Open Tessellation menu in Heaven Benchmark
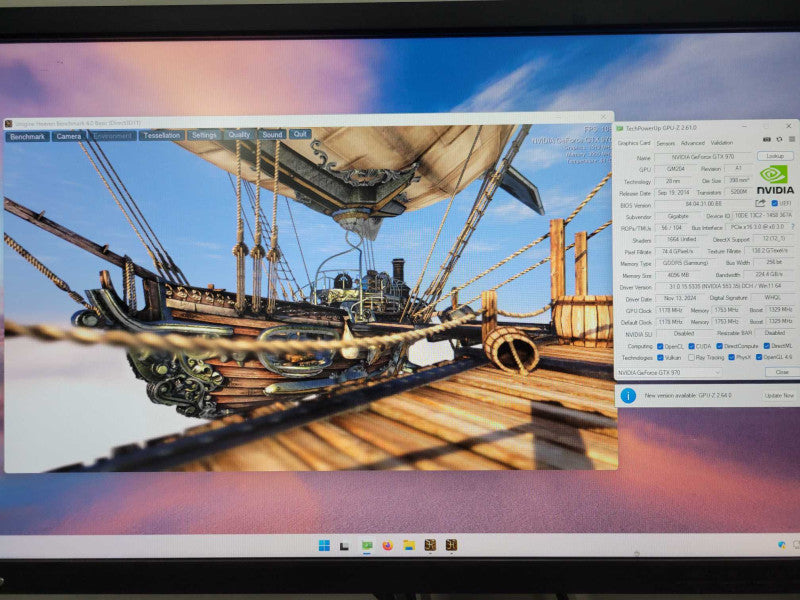Screen dimensions: 800x600 click(x=161, y=136)
